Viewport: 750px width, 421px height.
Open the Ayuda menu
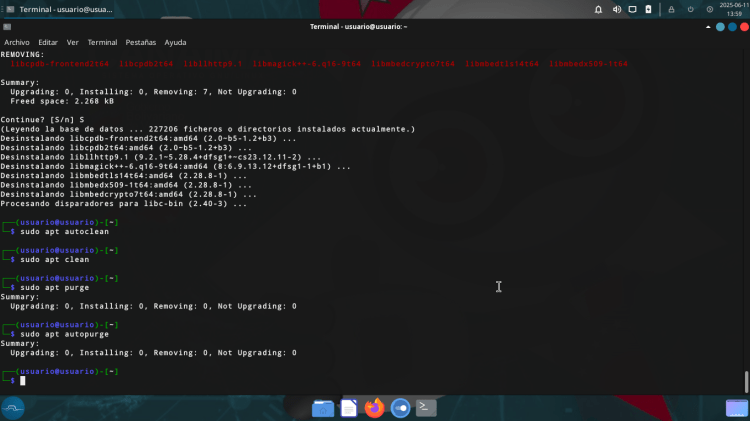(175, 43)
